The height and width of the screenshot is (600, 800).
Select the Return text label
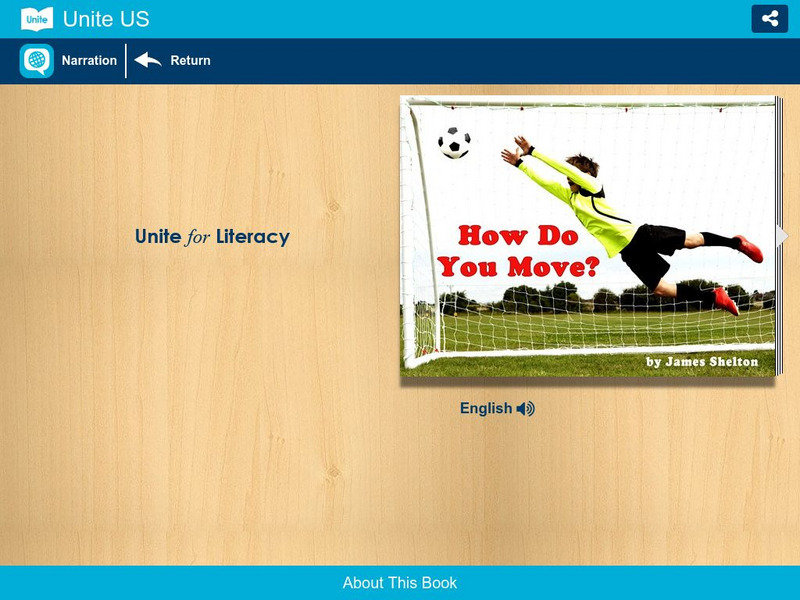pyautogui.click(x=190, y=61)
